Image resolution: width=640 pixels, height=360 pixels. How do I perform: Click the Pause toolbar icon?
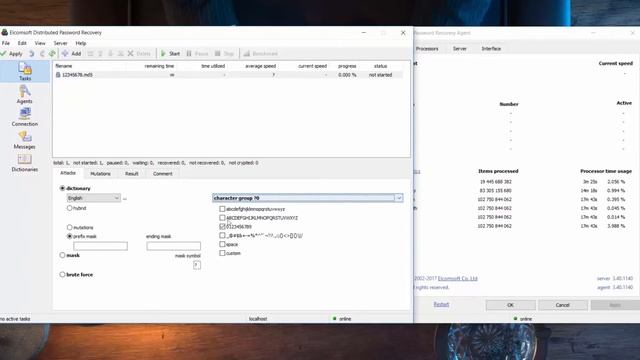point(189,53)
